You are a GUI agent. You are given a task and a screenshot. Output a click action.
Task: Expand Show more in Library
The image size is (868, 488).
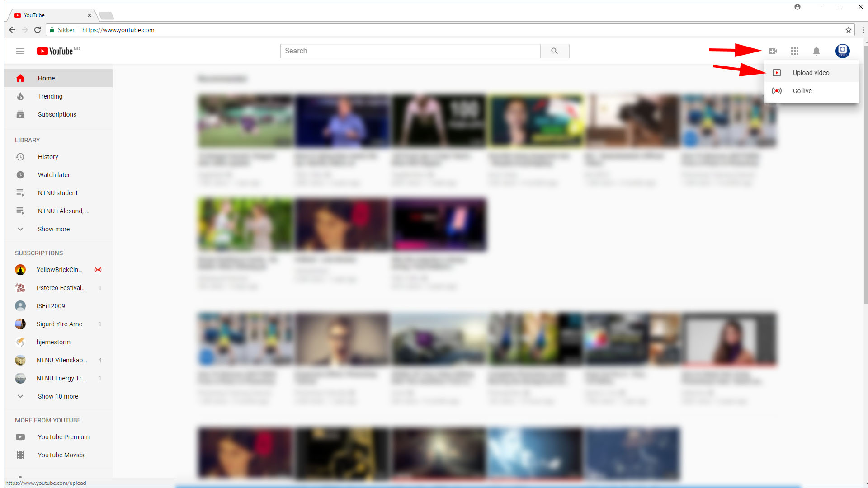coord(53,229)
